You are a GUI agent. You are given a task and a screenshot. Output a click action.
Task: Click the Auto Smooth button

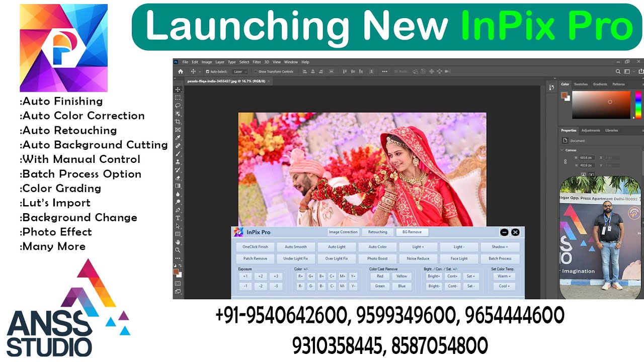296,247
